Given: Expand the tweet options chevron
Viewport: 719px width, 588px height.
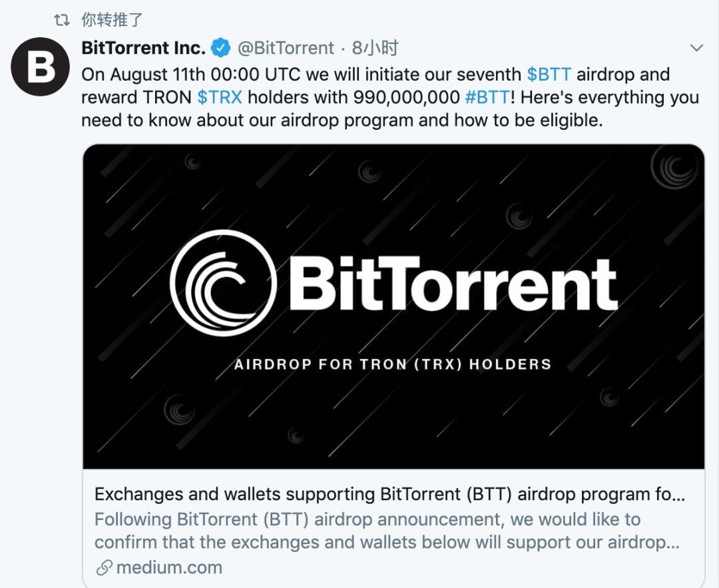Looking at the screenshot, I should tap(696, 48).
